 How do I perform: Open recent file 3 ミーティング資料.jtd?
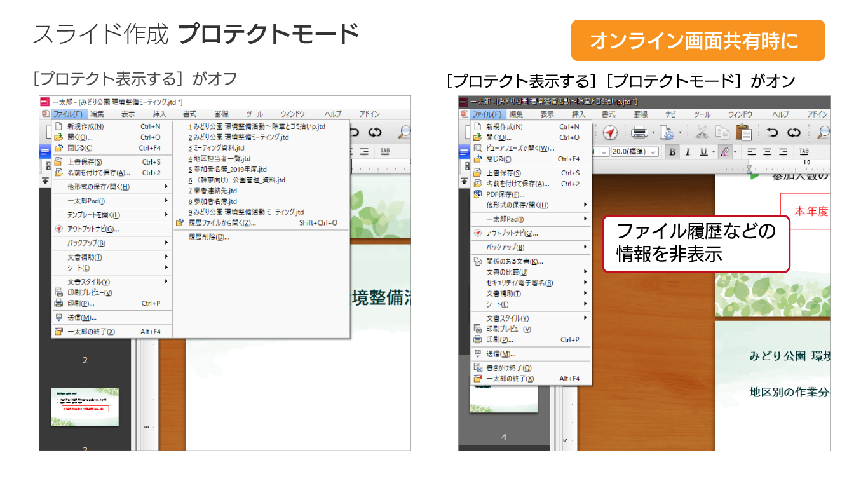click(216, 147)
